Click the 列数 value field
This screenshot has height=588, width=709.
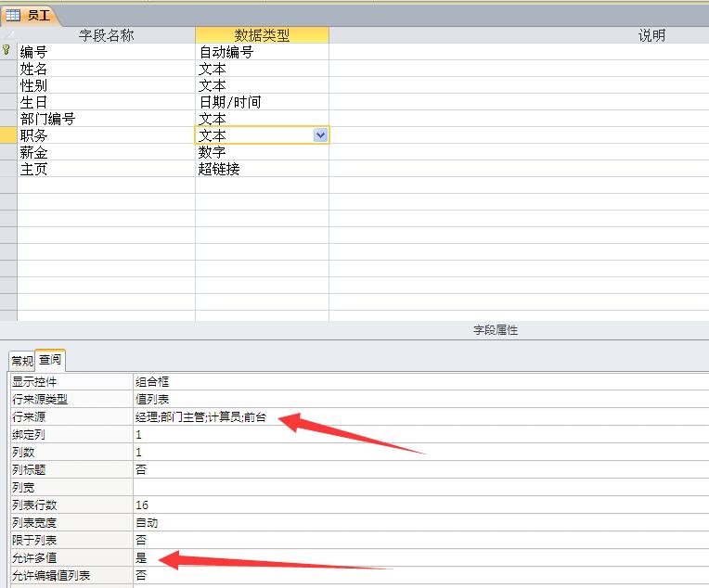pyautogui.click(x=421, y=453)
